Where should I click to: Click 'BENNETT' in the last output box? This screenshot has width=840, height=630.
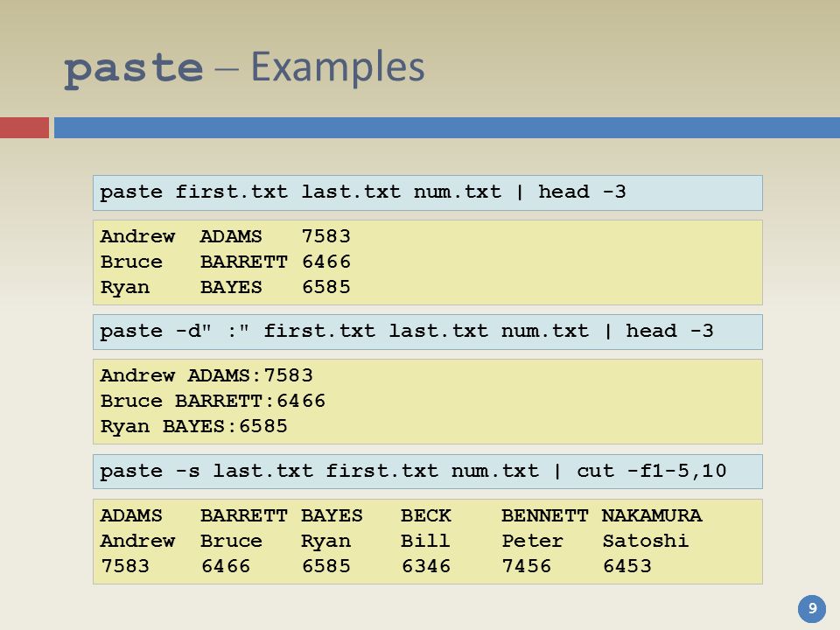pos(545,515)
